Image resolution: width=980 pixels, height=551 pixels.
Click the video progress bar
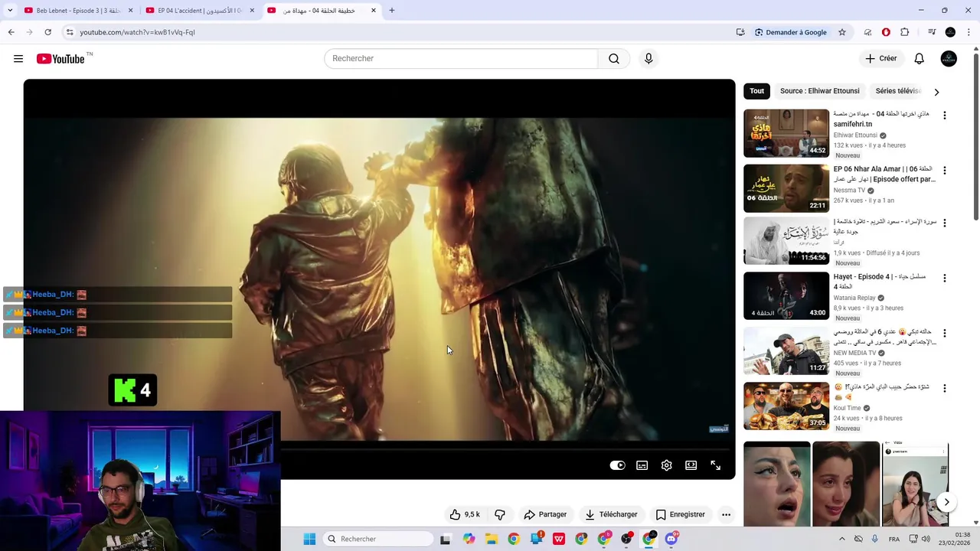point(508,450)
